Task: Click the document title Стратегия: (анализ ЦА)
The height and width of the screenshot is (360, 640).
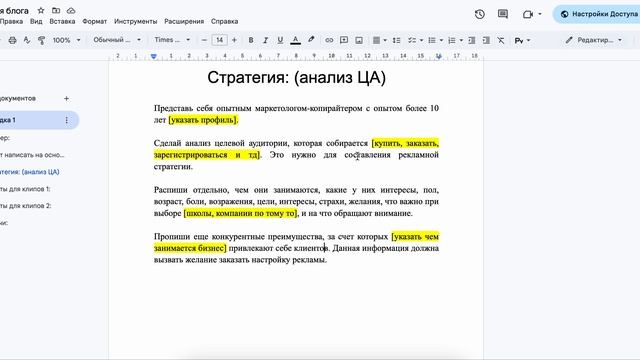Action: coord(296,78)
